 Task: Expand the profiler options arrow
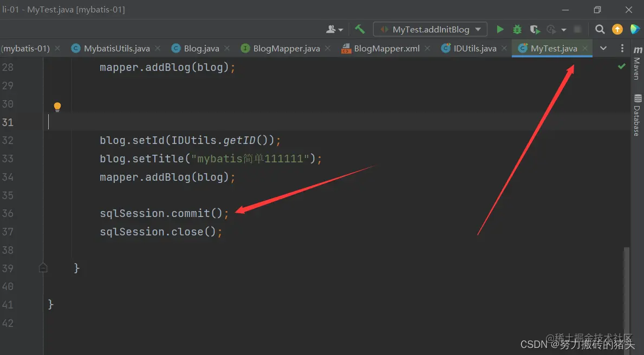coord(563,30)
